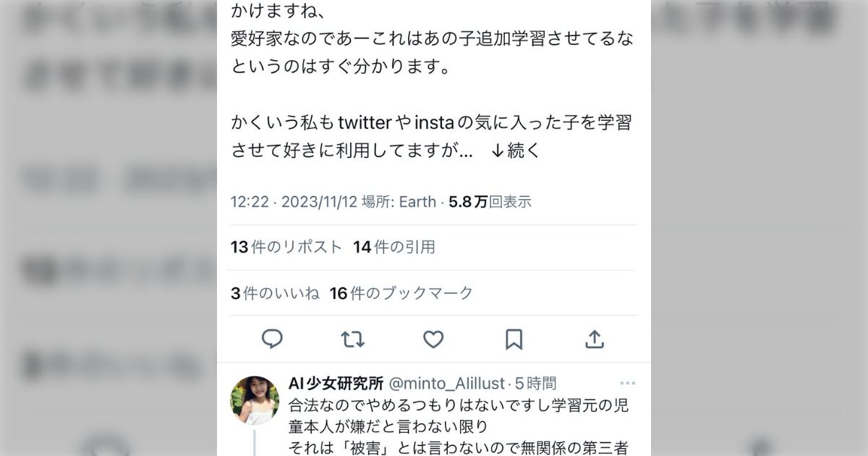Open the AI少女研究所 display name link

(336, 384)
